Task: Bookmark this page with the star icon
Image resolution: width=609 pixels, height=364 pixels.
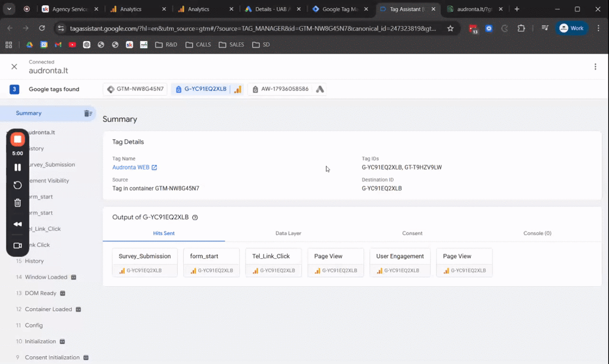Action: click(450, 28)
